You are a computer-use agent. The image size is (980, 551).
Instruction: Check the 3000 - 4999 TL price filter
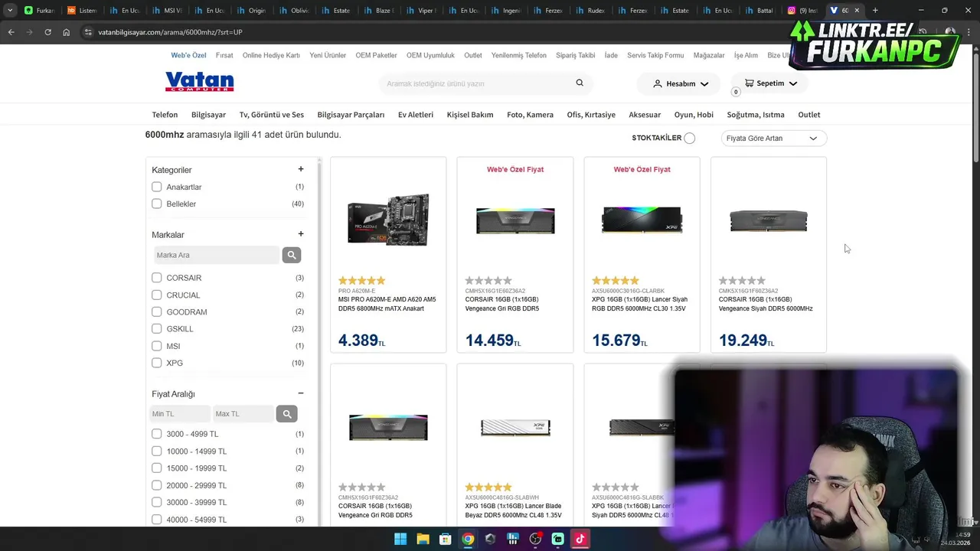pyautogui.click(x=157, y=434)
